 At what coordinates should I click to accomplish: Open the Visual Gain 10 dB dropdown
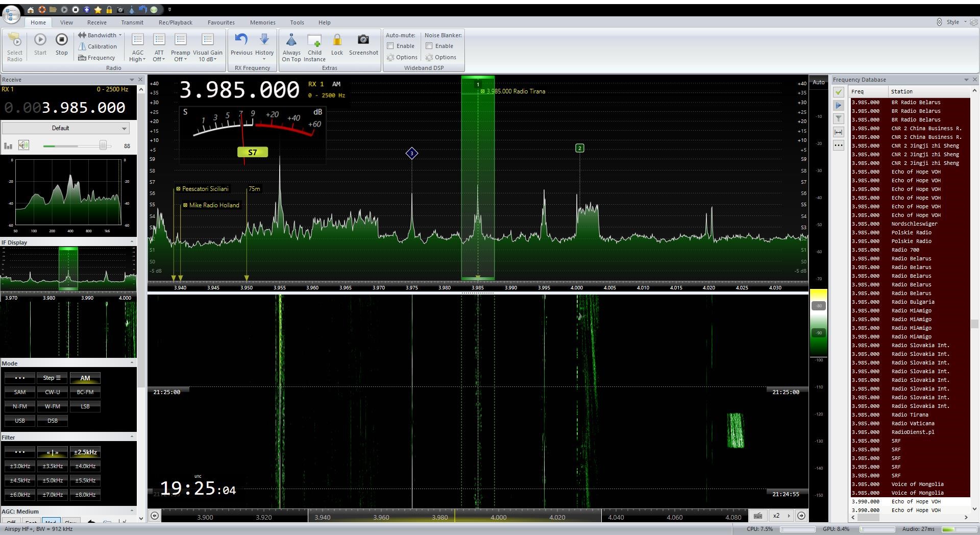[208, 59]
